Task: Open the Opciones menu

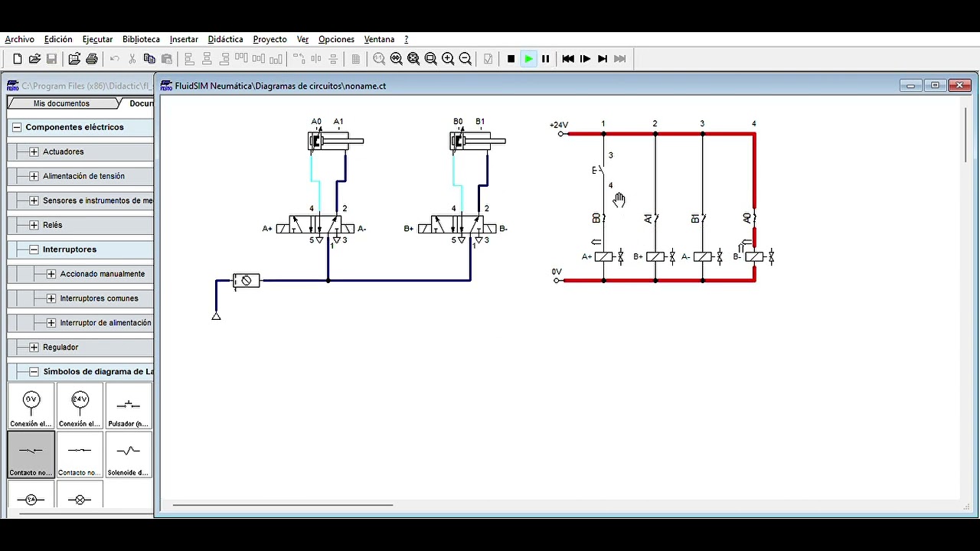Action: coord(336,39)
